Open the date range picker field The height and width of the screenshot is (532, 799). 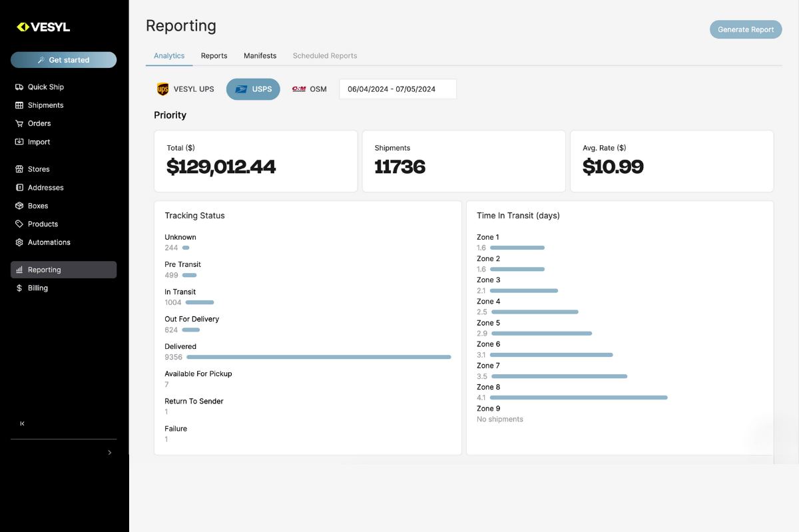point(398,89)
